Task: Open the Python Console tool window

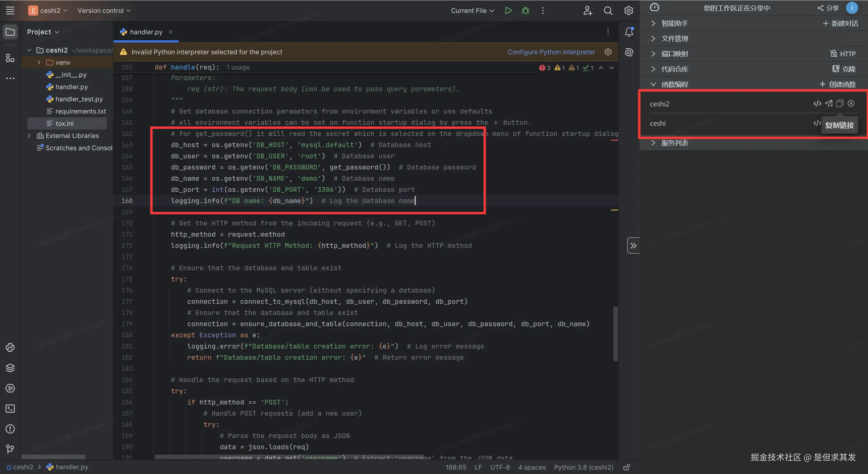Action: click(10, 348)
